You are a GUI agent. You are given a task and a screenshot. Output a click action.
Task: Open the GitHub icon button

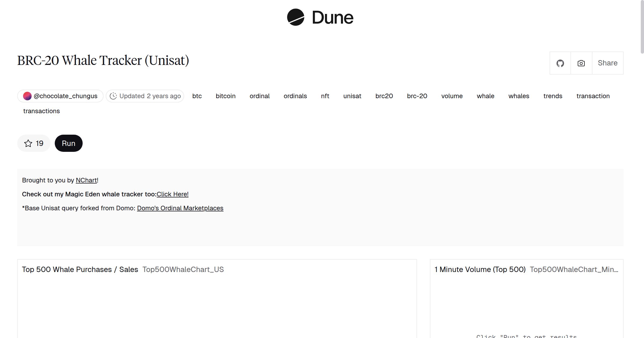pos(560,63)
